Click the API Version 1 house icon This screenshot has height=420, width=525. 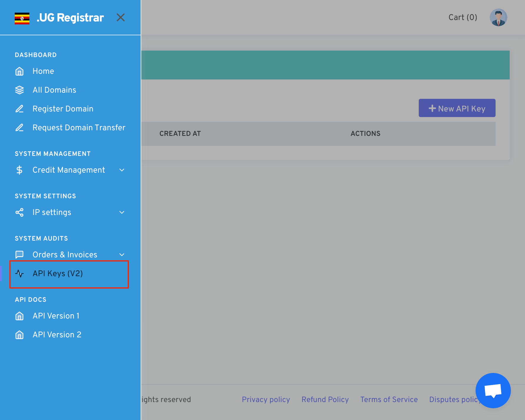pos(19,316)
